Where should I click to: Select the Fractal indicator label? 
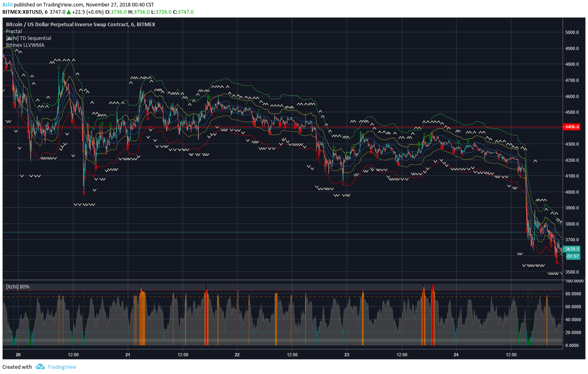coord(14,31)
